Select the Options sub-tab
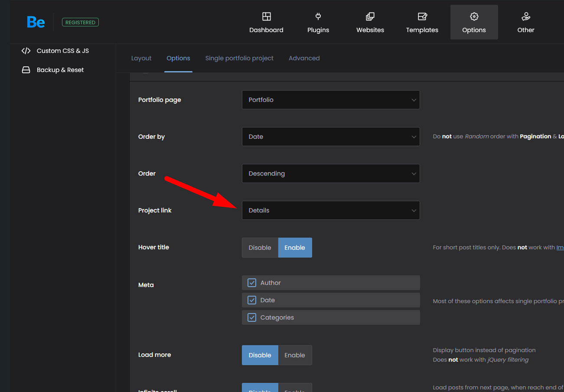 (x=178, y=58)
